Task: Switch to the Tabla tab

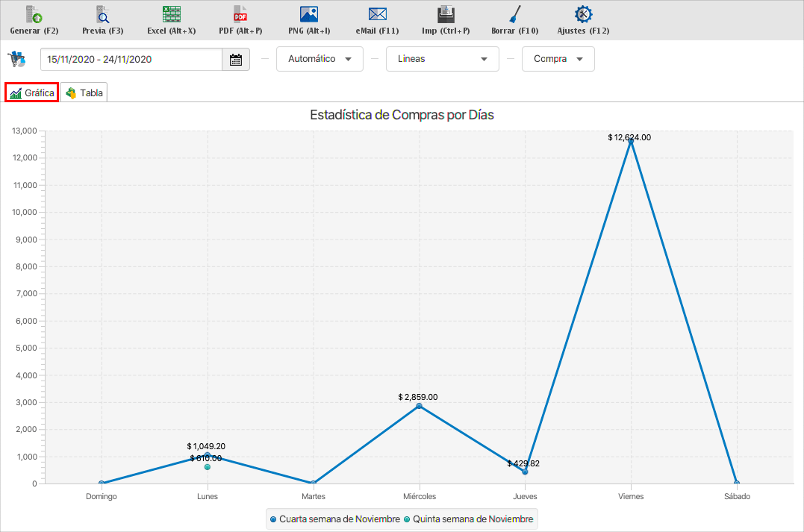Action: pos(84,93)
